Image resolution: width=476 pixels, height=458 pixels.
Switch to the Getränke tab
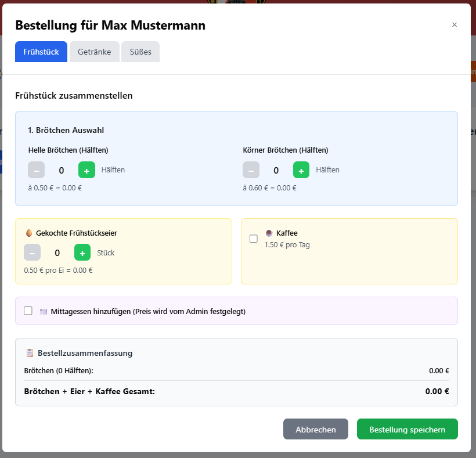tap(94, 52)
